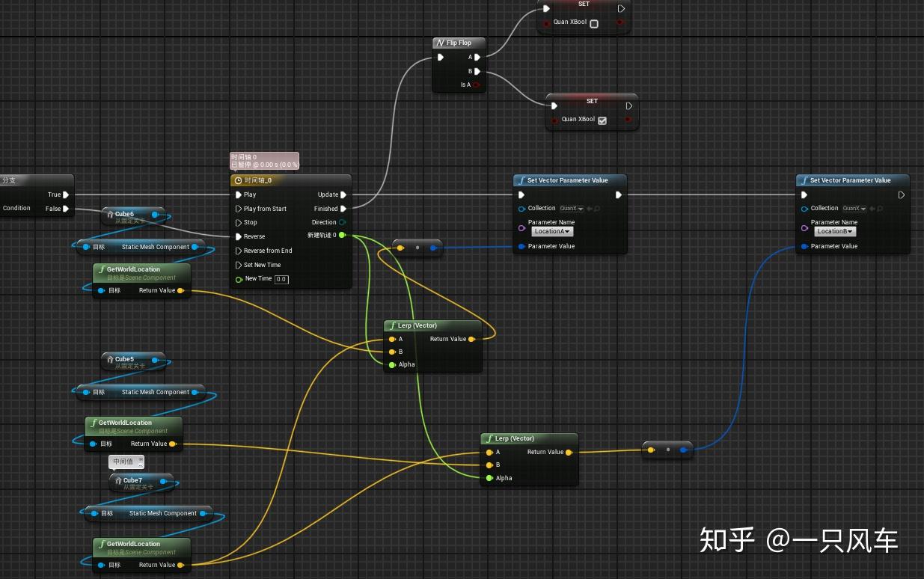Click the cube icon on Cube6 variable node
The width and height of the screenshot is (924, 579).
pyautogui.click(x=111, y=214)
